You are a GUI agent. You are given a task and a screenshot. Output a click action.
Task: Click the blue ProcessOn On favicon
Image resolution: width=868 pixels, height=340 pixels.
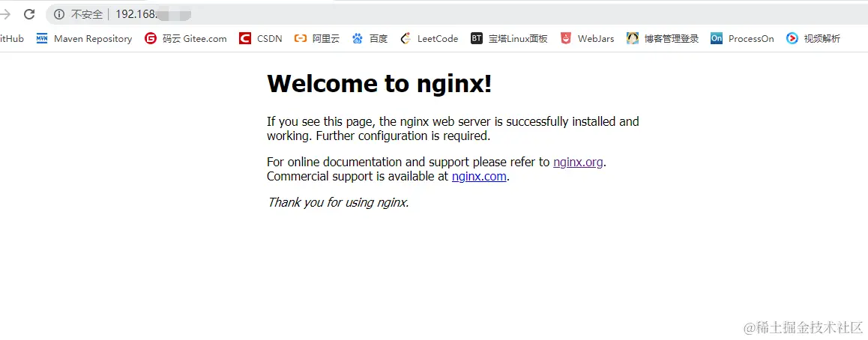coord(717,38)
